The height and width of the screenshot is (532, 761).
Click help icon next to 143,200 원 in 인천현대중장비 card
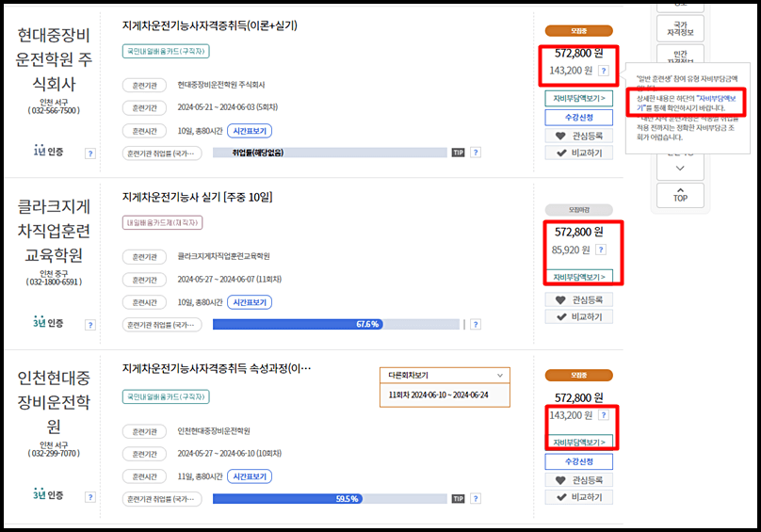pos(604,415)
